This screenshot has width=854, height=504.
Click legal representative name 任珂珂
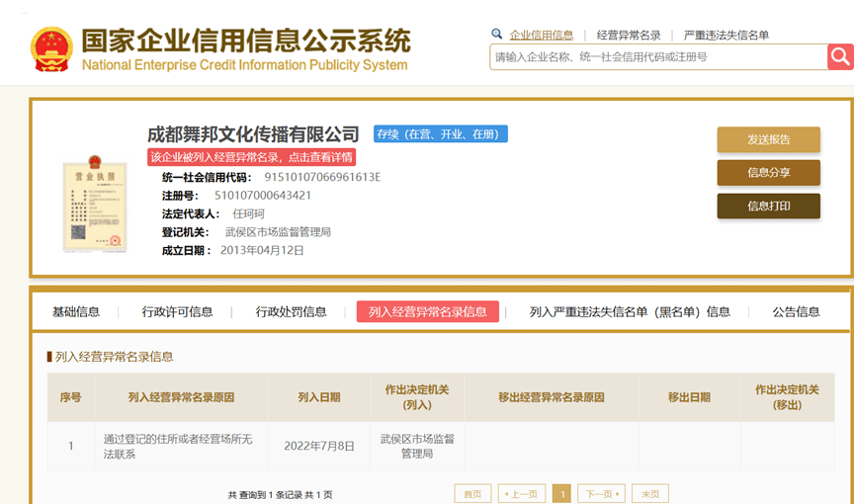coord(248,213)
